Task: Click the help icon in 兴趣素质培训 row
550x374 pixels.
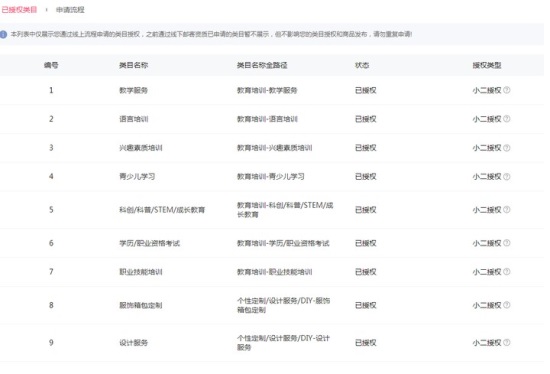Action: [507, 148]
